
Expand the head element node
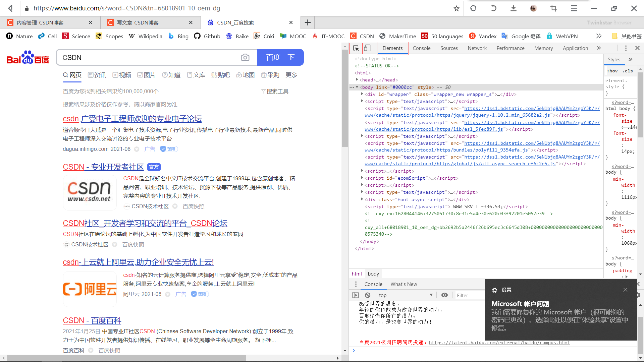tap(357, 79)
